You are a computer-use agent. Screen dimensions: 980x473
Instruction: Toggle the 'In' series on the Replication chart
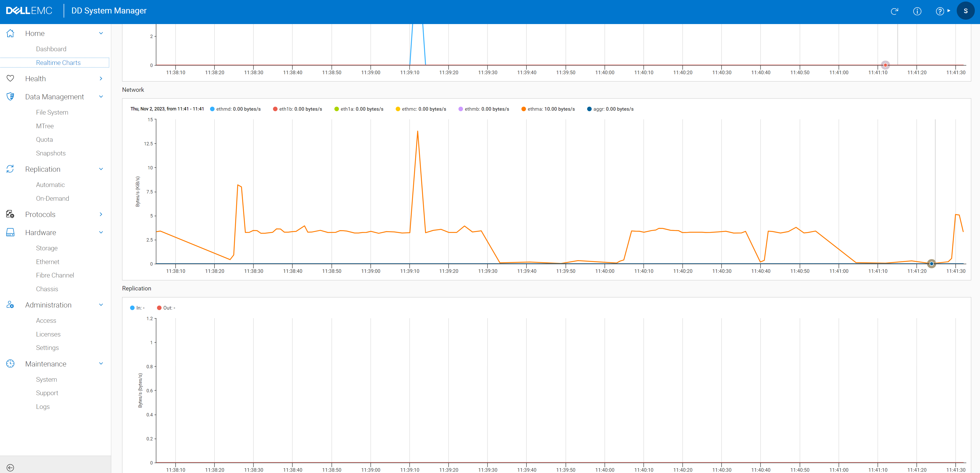137,307
